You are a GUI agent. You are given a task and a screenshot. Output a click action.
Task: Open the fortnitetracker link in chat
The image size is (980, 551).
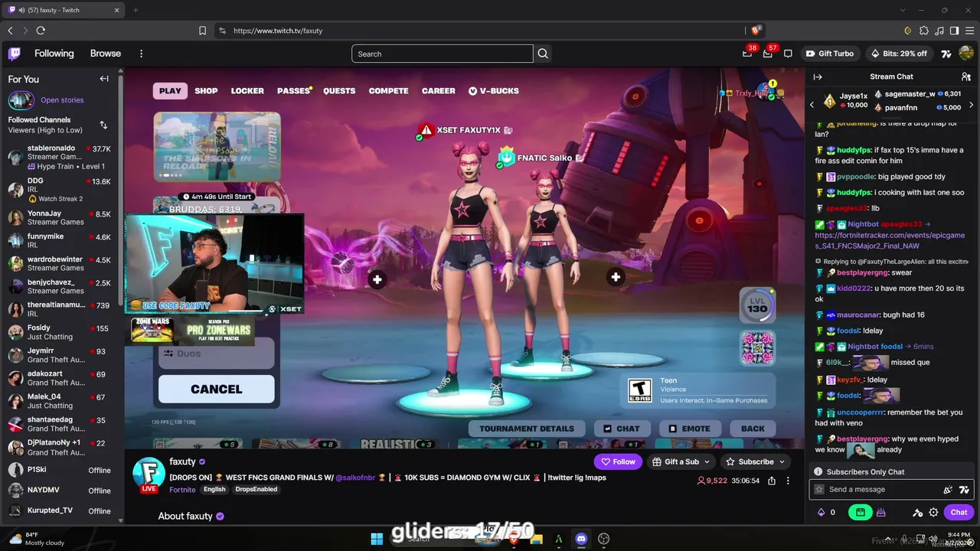889,241
